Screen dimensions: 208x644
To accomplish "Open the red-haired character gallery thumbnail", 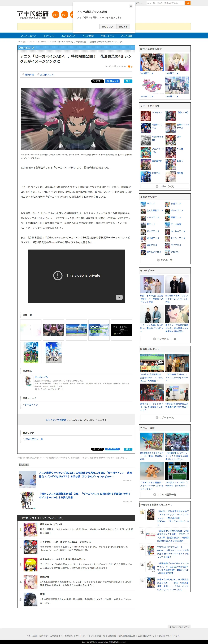I will [54, 330].
